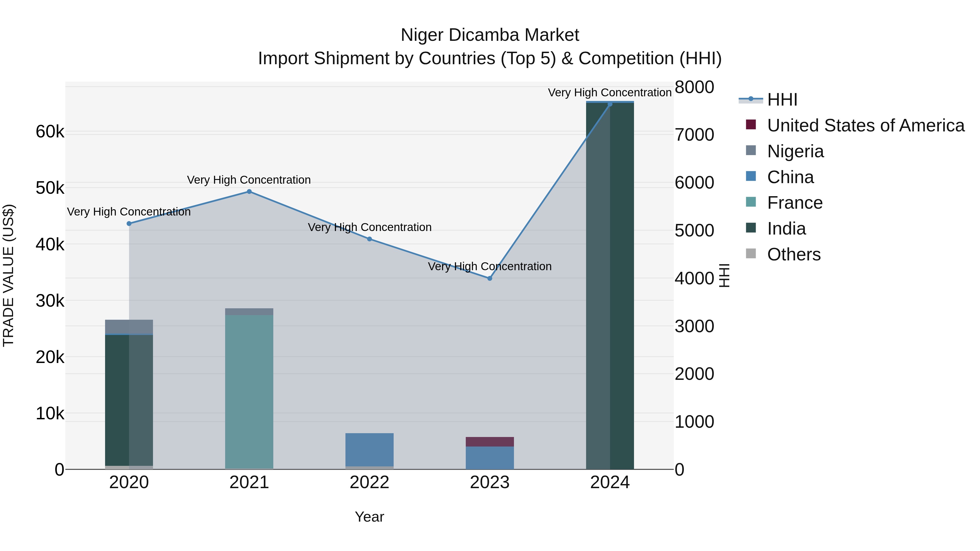This screenshot has width=980, height=551.
Task: Toggle the HHI legend entry
Action: (x=768, y=100)
